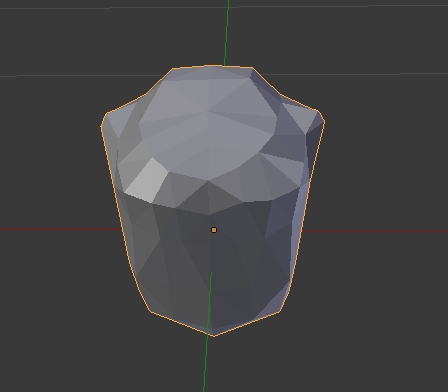Click the center vertex of the top dome
This screenshot has height=392, width=448.
[208, 111]
